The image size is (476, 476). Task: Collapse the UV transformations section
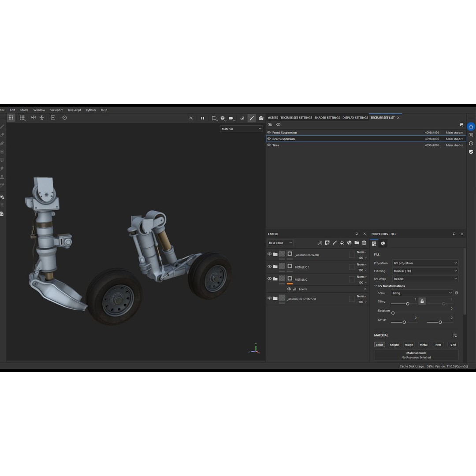pyautogui.click(x=377, y=286)
